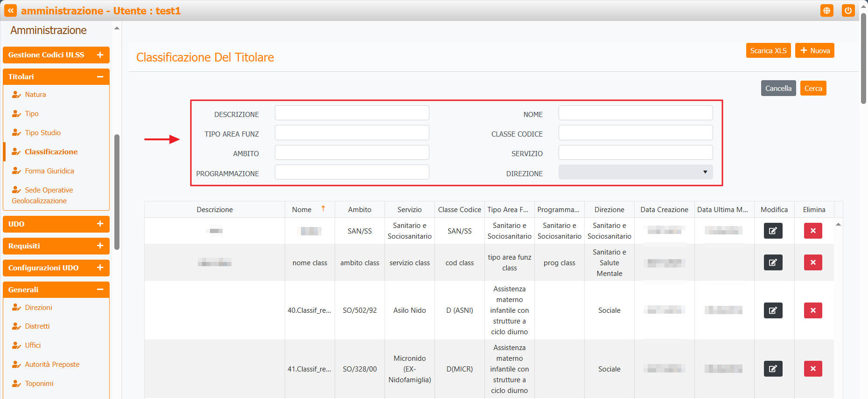868x399 pixels.
Task: Click the DESCRIZIONE filter input field
Action: point(351,113)
